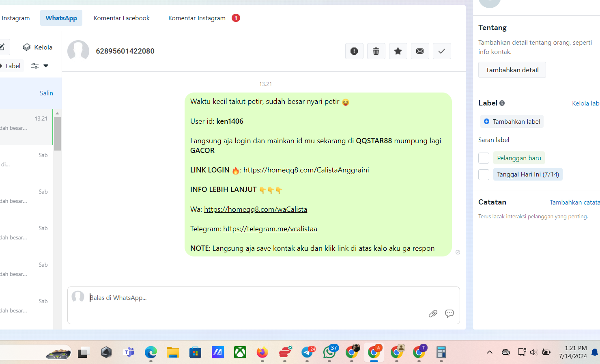The image size is (600, 364).
Task: Select the 13.21 conversation in the list
Action: [26, 127]
